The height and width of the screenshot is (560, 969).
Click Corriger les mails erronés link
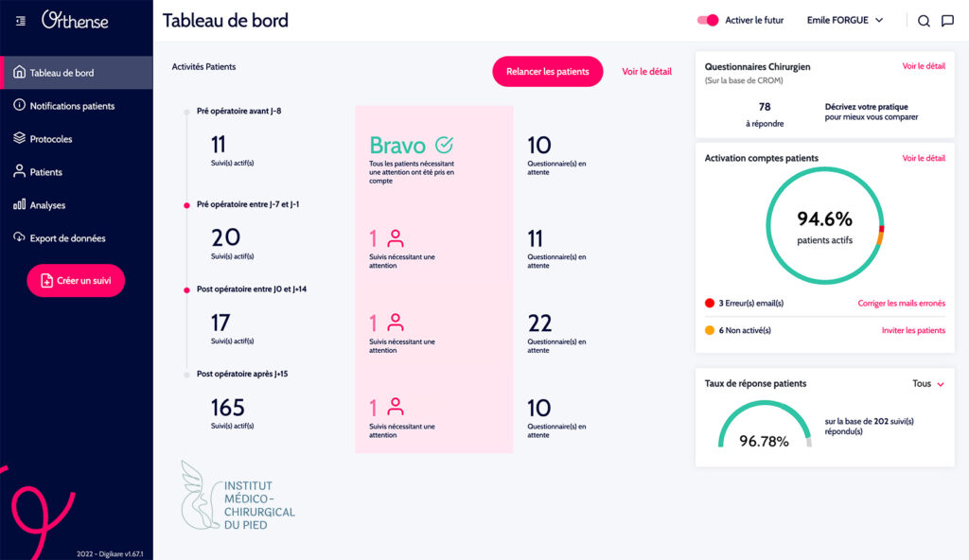pos(901,304)
